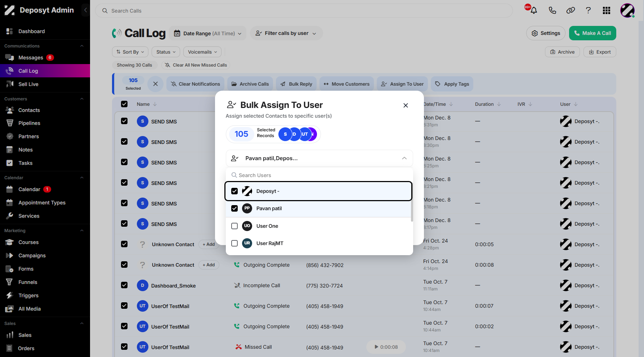The image size is (644, 357).
Task: Click the Make A Call button
Action: click(x=592, y=33)
